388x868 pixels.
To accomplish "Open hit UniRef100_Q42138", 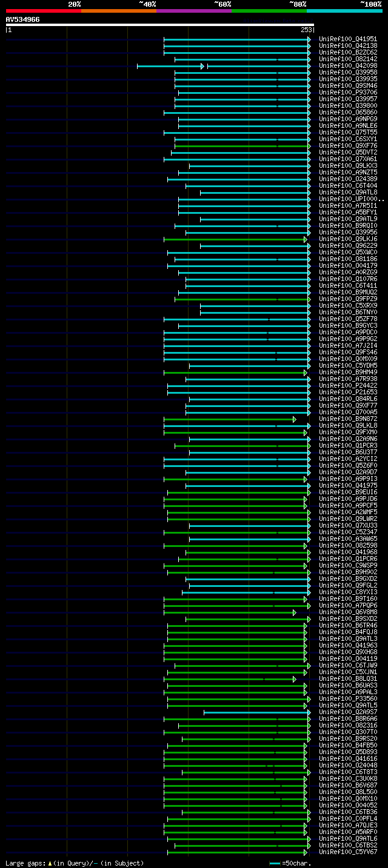I will pos(348,46).
